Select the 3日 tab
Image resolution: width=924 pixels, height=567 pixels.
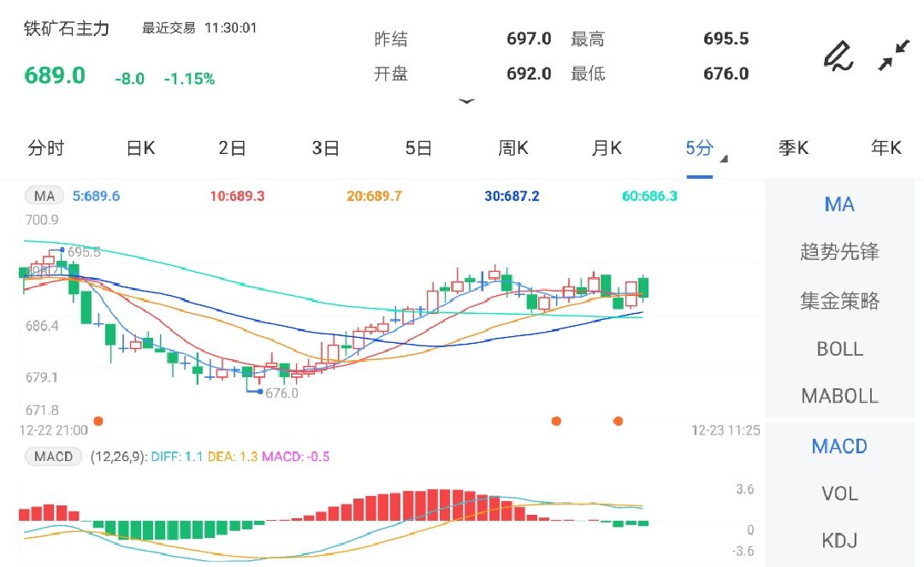[x=325, y=148]
